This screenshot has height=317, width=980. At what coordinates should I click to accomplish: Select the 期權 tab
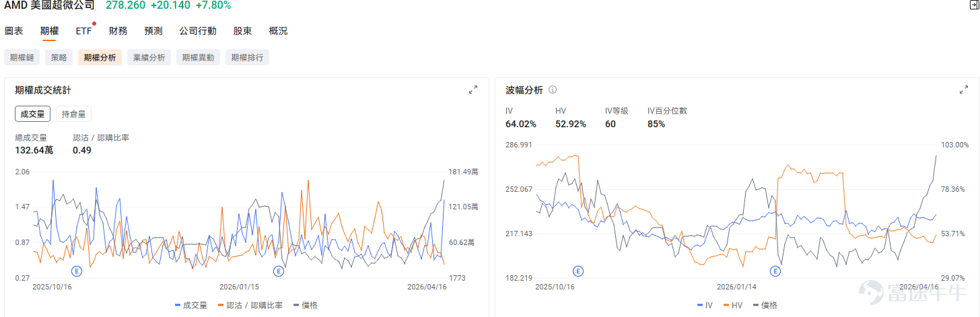[49, 31]
